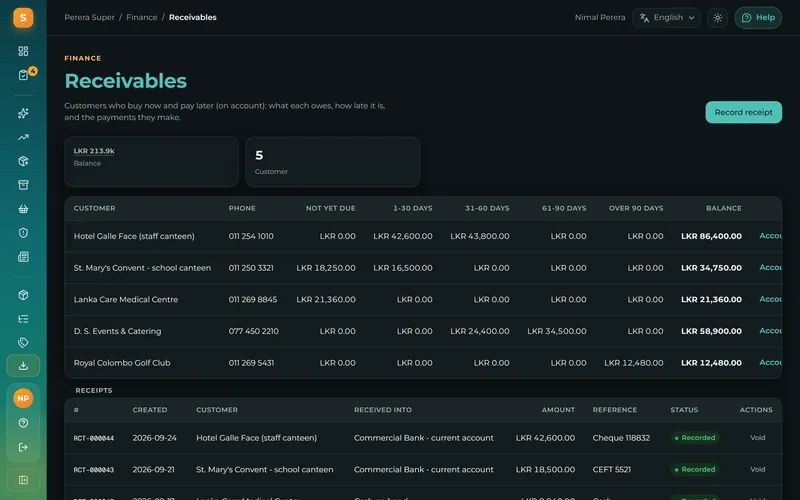Click the highlighted receivables download icon
The image size is (800, 500).
click(23, 366)
